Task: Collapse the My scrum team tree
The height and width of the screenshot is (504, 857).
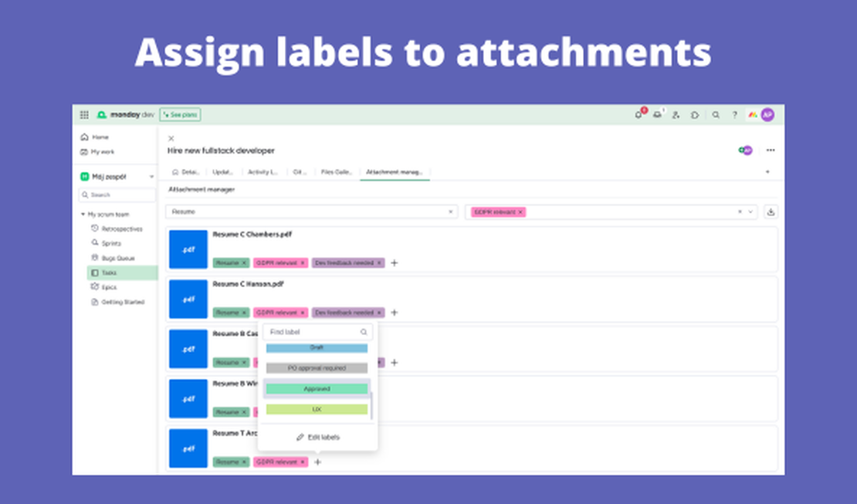Action: 83,215
